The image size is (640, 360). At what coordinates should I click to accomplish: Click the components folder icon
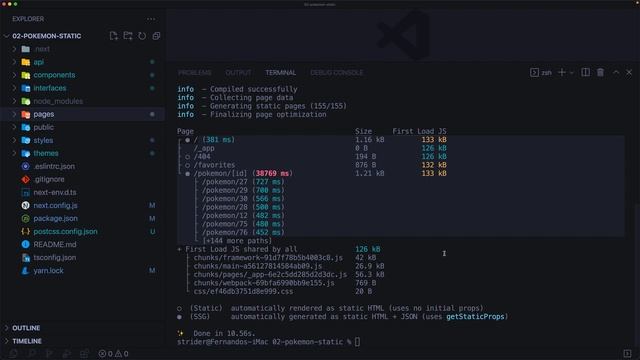(x=26, y=75)
